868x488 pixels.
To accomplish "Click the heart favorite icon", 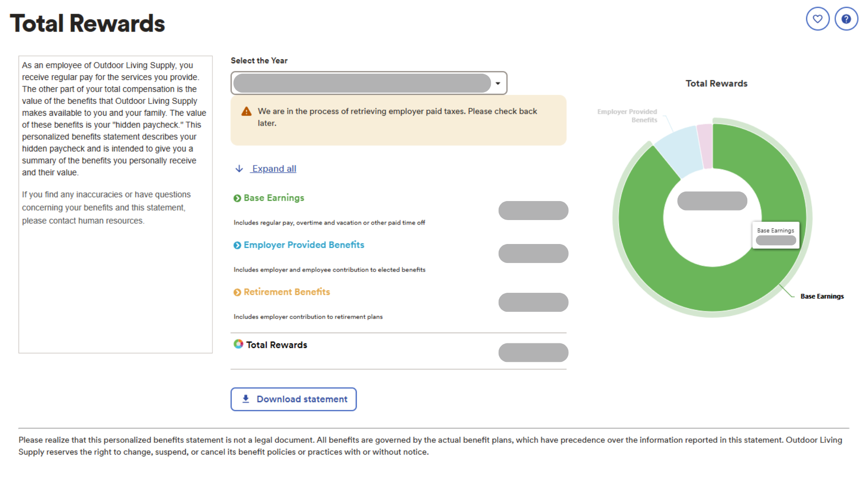I will [x=817, y=19].
